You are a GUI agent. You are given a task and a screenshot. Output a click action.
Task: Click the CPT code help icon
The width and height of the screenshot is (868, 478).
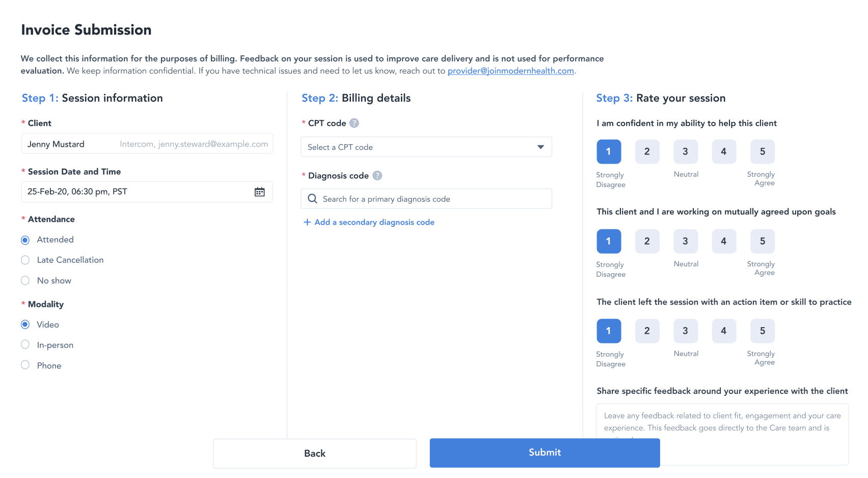point(354,123)
